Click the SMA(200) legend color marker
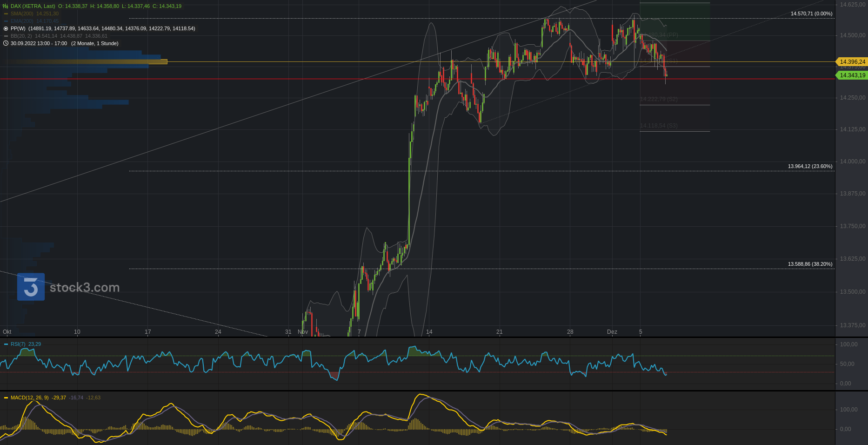868x445 pixels. [6, 13]
